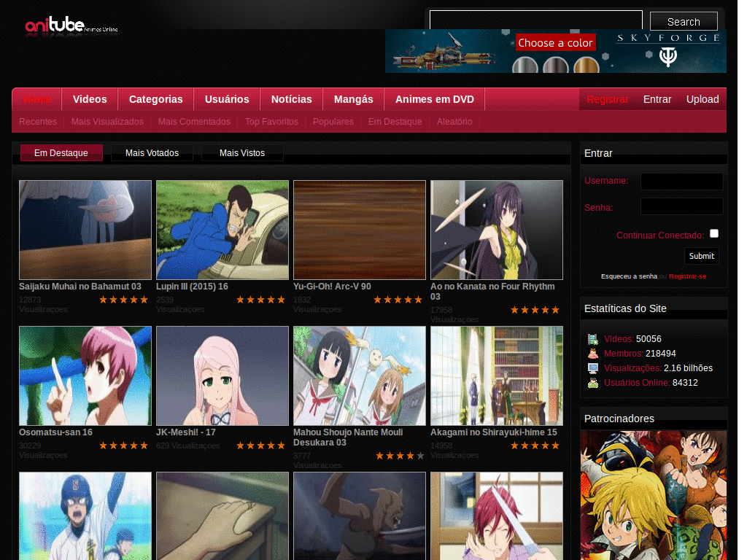Click the Patrocinadores sponsor image

pos(654,495)
